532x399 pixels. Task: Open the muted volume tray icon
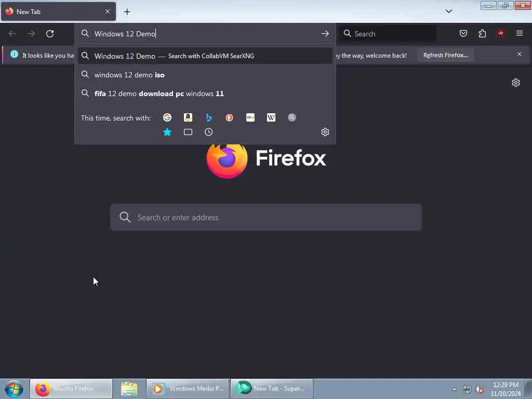click(x=480, y=390)
